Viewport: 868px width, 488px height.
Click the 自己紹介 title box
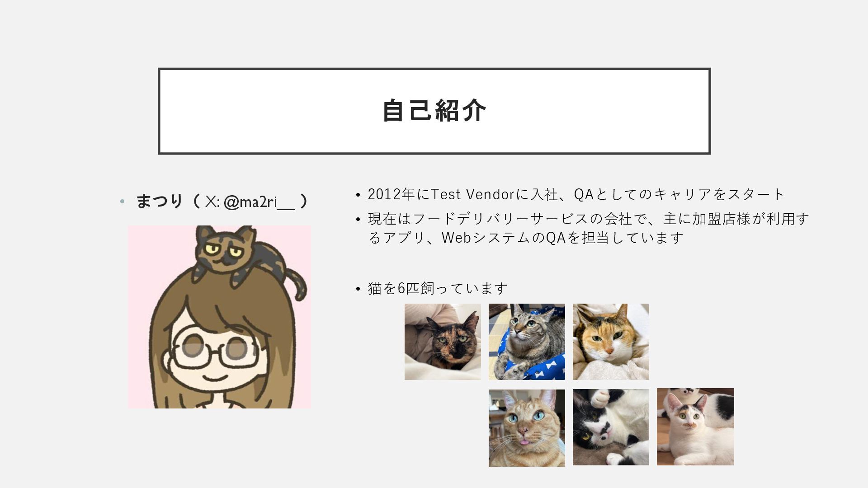tap(434, 111)
